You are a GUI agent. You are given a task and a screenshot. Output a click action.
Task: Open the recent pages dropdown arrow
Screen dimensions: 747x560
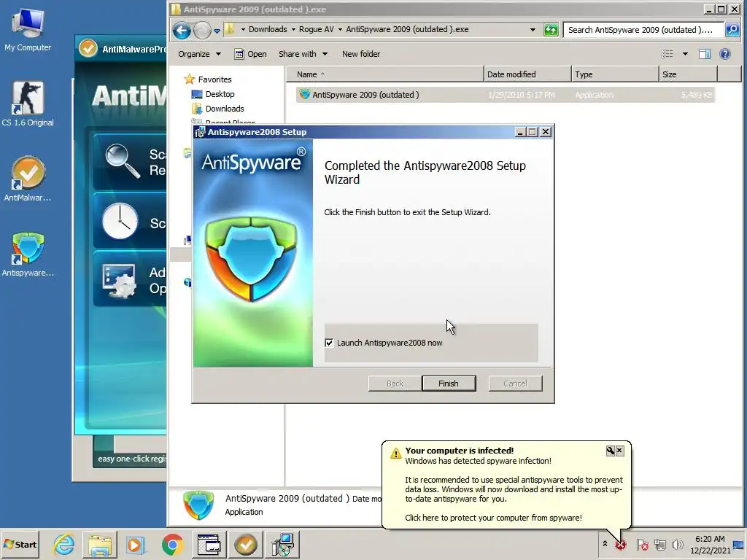pos(217,31)
